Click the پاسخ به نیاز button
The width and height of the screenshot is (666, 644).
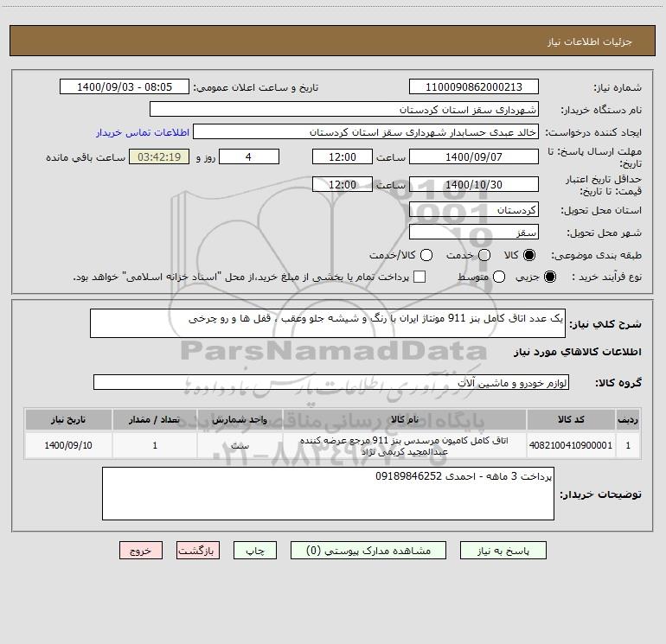503,551
